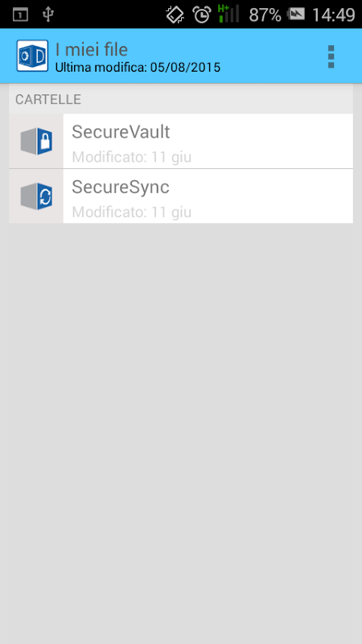The height and width of the screenshot is (644, 362).
Task: Tap the alarm clock status icon
Action: [x=202, y=14]
